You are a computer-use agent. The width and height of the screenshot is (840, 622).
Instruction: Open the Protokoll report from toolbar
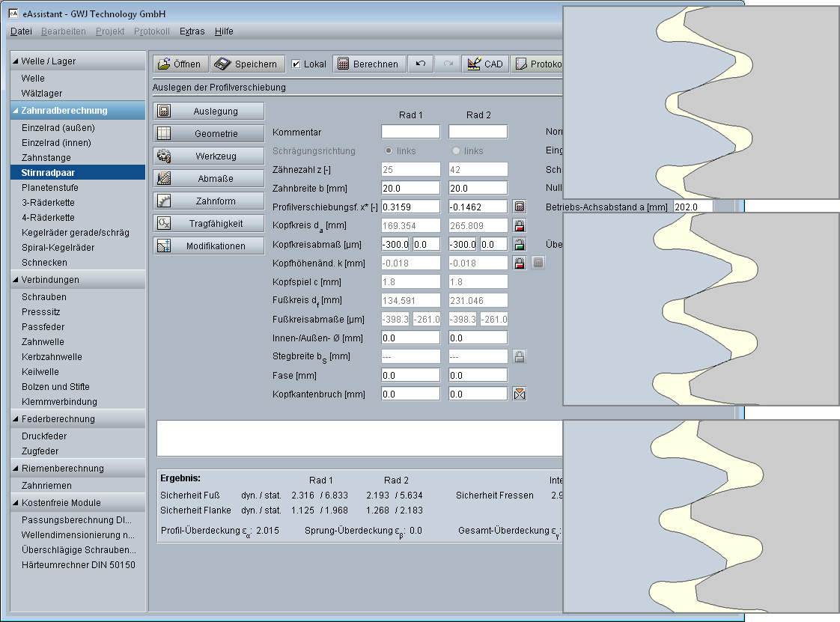[x=538, y=64]
